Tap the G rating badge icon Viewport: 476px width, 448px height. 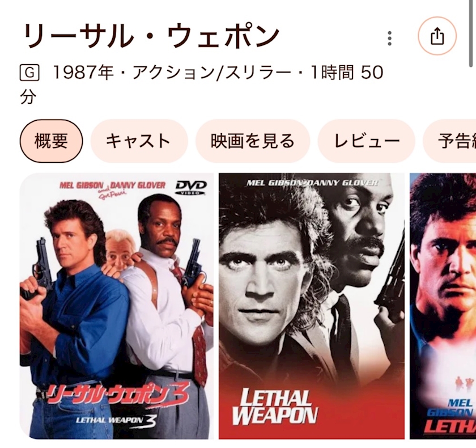point(29,73)
